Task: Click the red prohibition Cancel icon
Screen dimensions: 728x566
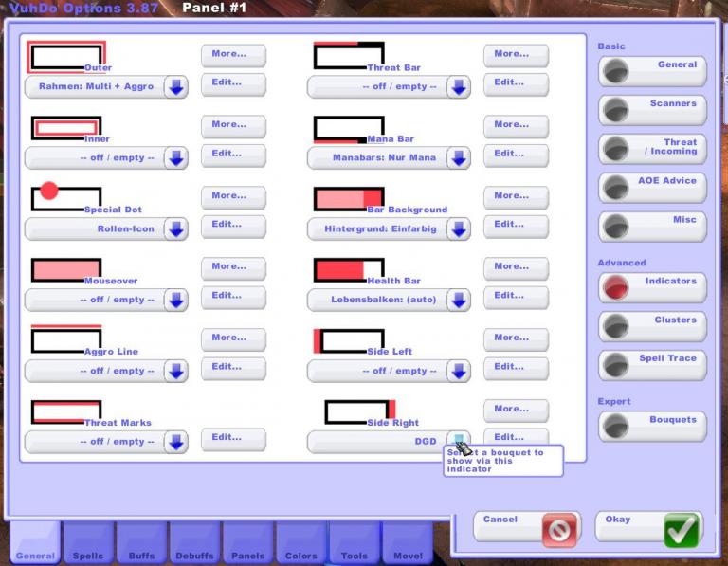Action: point(559,530)
